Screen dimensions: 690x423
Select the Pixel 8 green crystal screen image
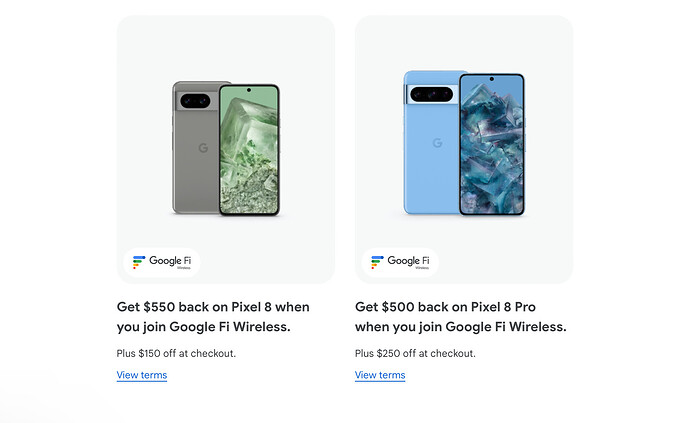click(x=249, y=150)
